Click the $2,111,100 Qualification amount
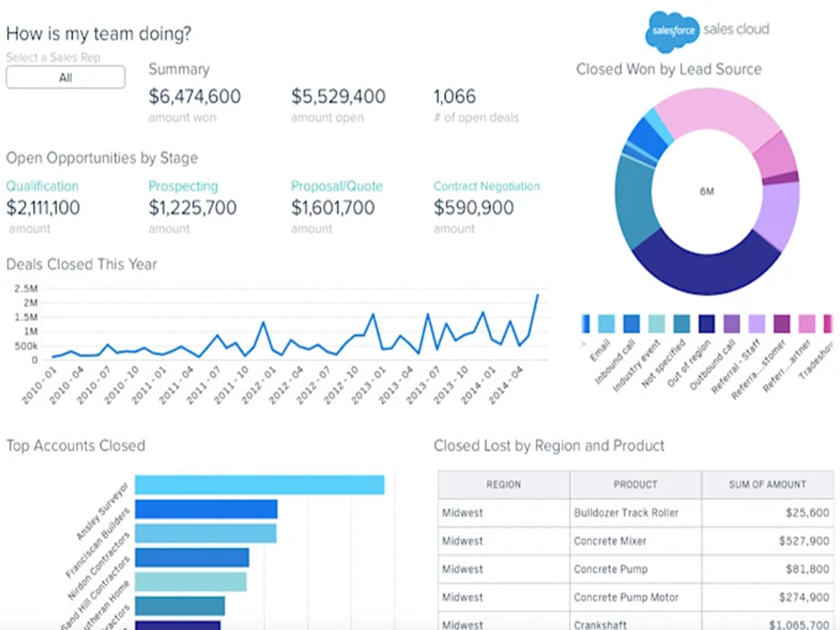 [43, 207]
